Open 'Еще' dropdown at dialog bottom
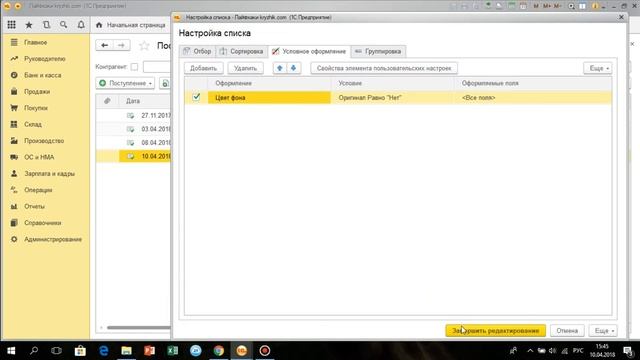The width and height of the screenshot is (640, 360). pyautogui.click(x=603, y=331)
